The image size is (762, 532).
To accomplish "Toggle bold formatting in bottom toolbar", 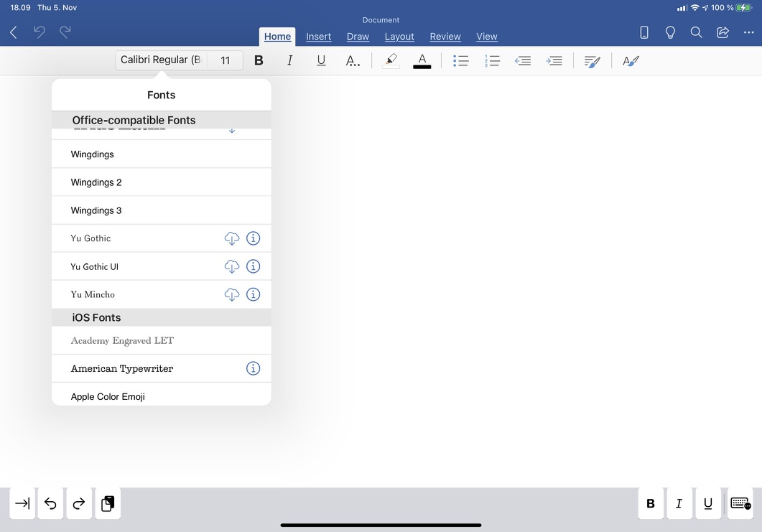I will (x=650, y=503).
